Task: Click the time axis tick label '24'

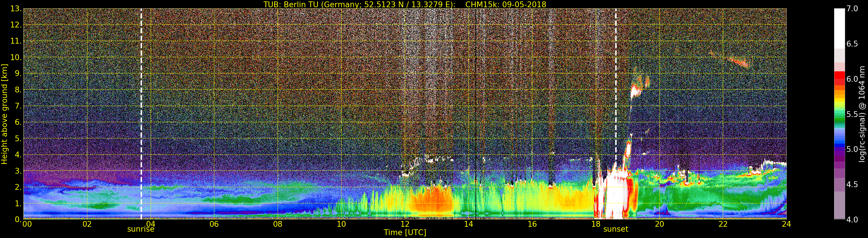Action: [x=786, y=224]
